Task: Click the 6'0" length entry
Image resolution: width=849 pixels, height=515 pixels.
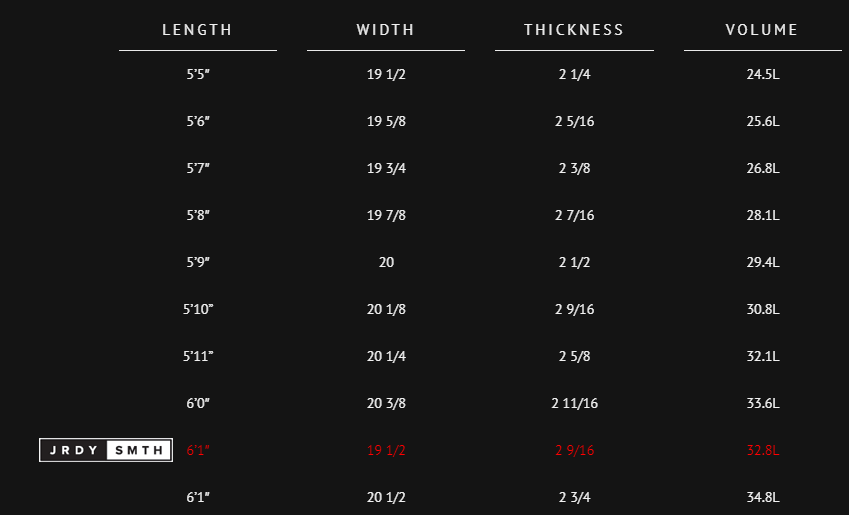Action: tap(198, 403)
